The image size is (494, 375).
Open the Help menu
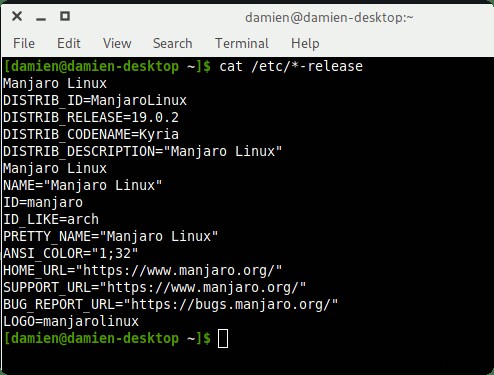point(305,44)
